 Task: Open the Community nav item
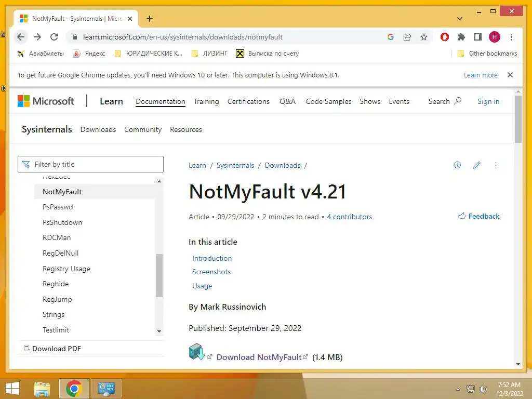143,129
